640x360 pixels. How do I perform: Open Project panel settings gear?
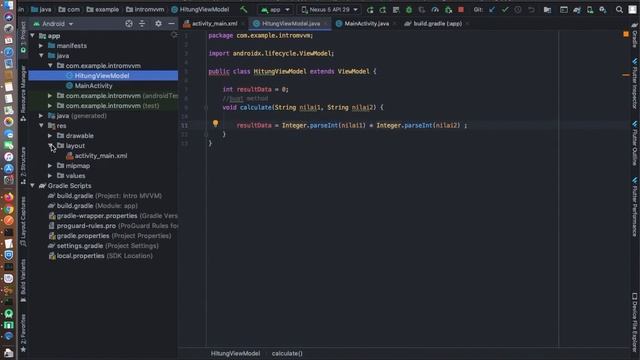158,24
